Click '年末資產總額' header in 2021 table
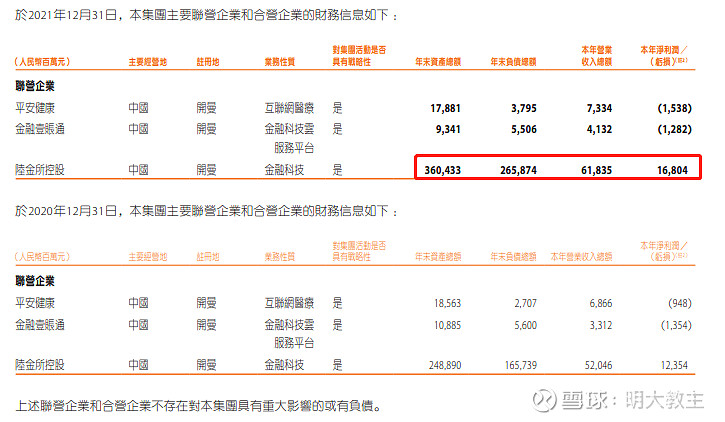This screenshot has height=422, width=725. coord(438,62)
